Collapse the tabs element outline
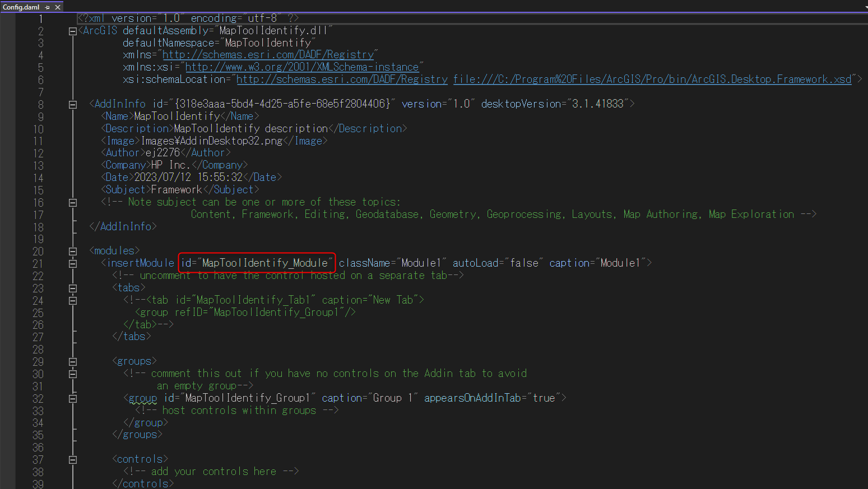 72,288
